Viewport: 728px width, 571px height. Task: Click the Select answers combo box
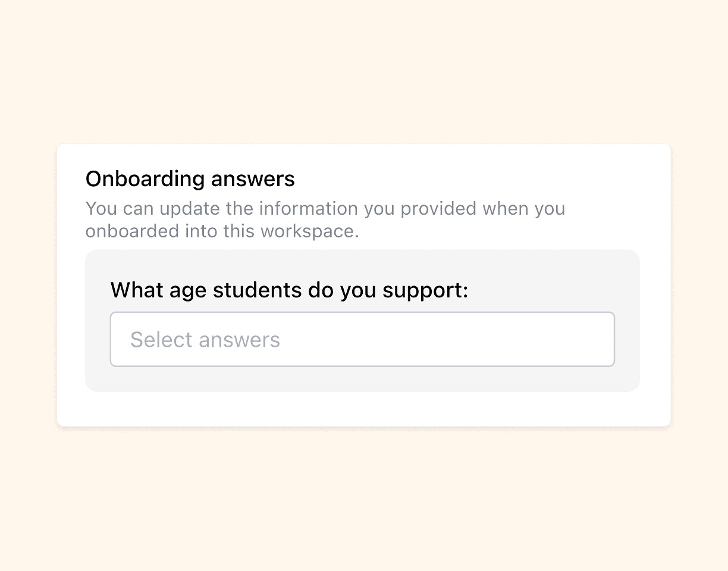(x=363, y=339)
